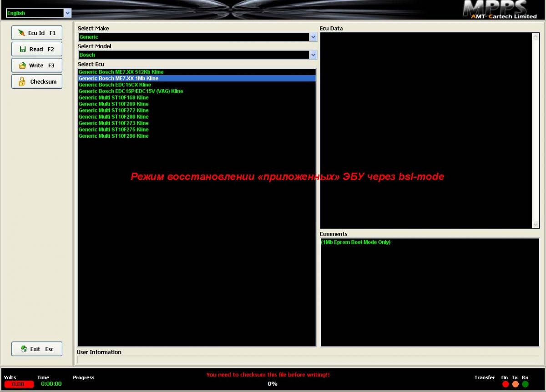The image size is (546, 392).
Task: Click the Write F3 button
Action: coord(37,65)
